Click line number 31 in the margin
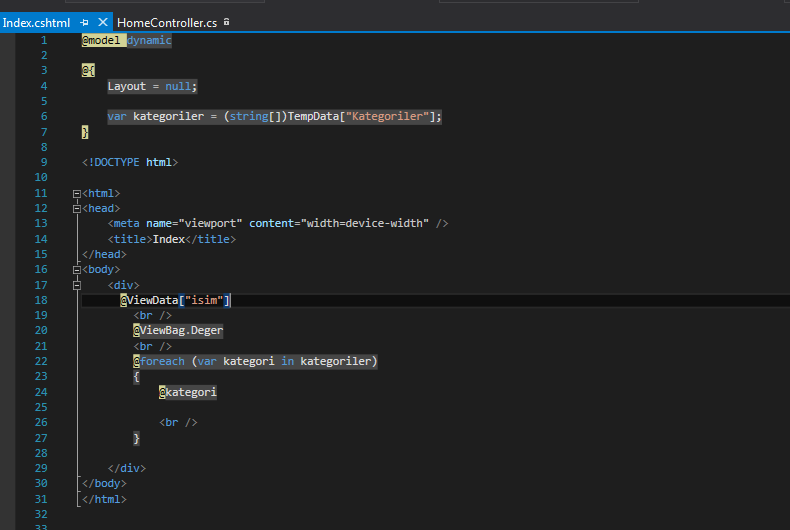 coord(41,499)
